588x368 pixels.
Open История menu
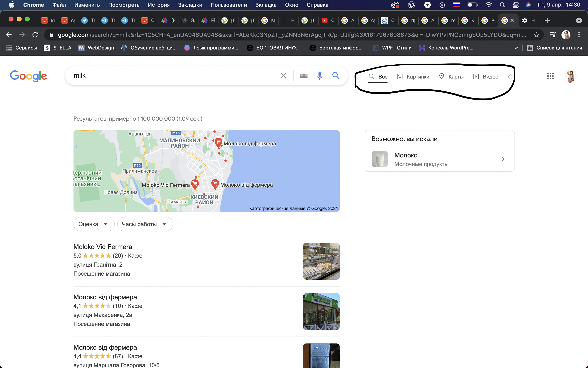[x=159, y=5]
